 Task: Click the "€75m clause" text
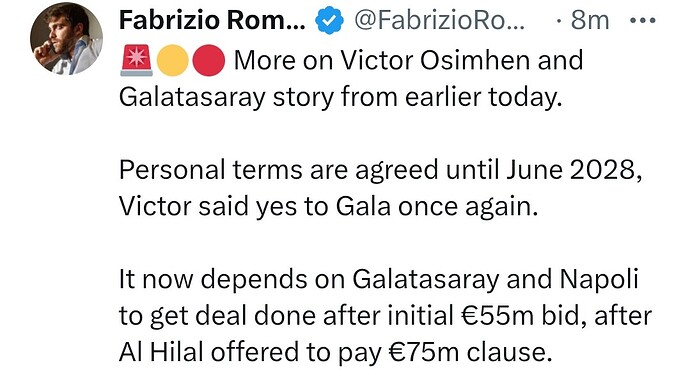(470, 352)
